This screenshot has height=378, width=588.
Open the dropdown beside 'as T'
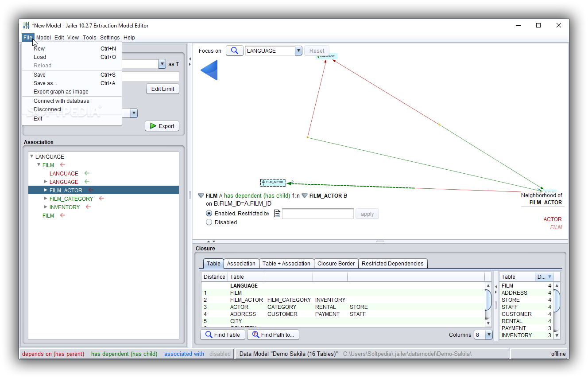tap(162, 64)
